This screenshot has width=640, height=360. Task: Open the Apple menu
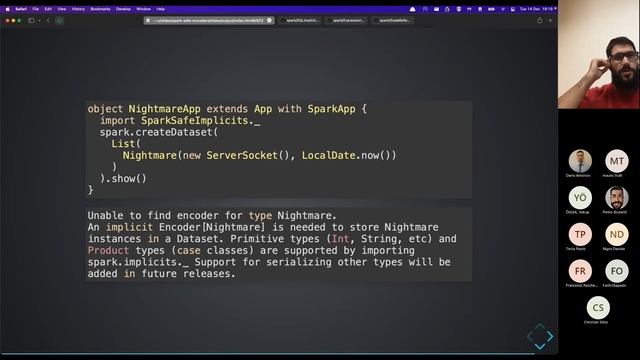pyautogui.click(x=7, y=9)
